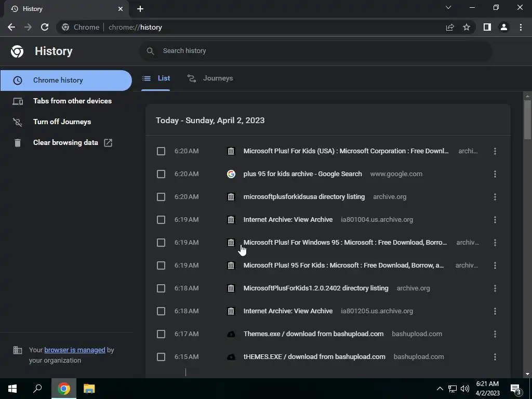Show hidden tray icons chevron
Screen dimensions: 532x399
[x=440, y=389]
